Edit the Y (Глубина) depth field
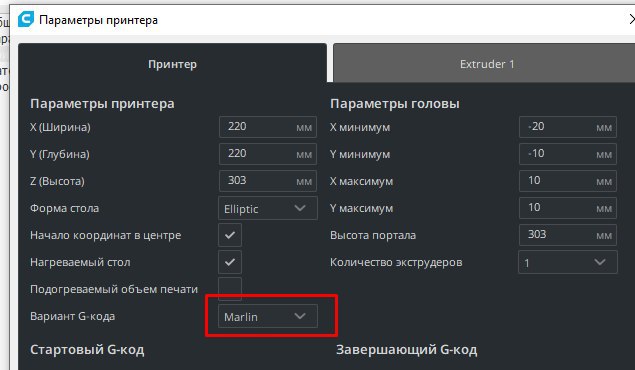The width and height of the screenshot is (635, 370). pos(268,154)
